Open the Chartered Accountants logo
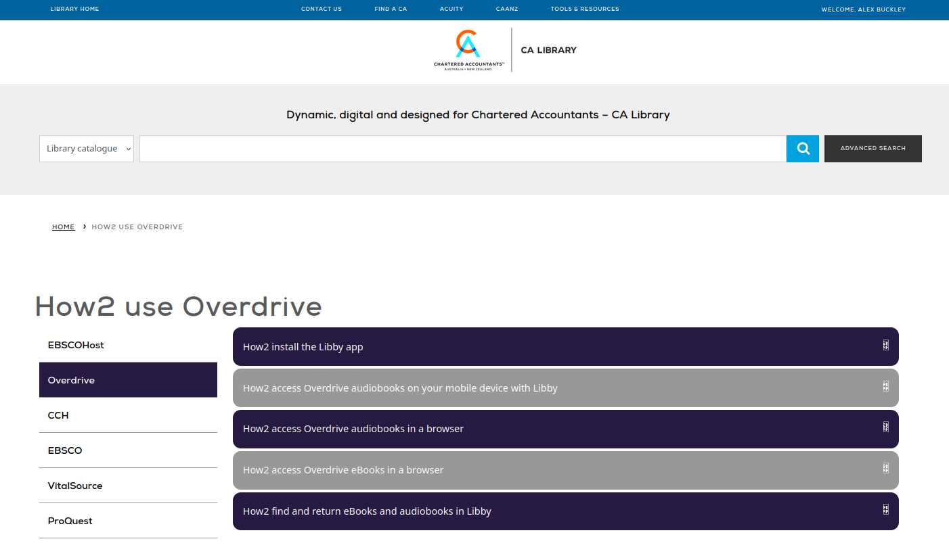The image size is (949, 560). tap(469, 50)
